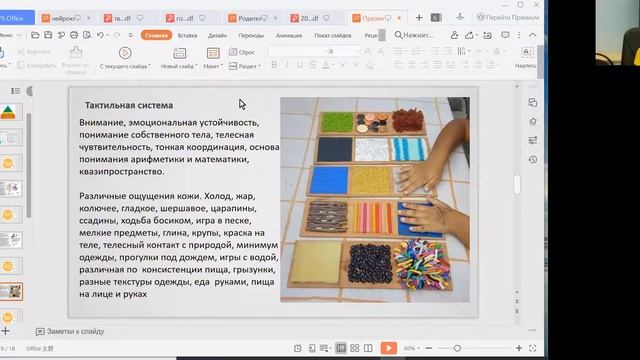Toggle Bold formatting
The height and width of the screenshot is (360, 640).
tap(274, 65)
